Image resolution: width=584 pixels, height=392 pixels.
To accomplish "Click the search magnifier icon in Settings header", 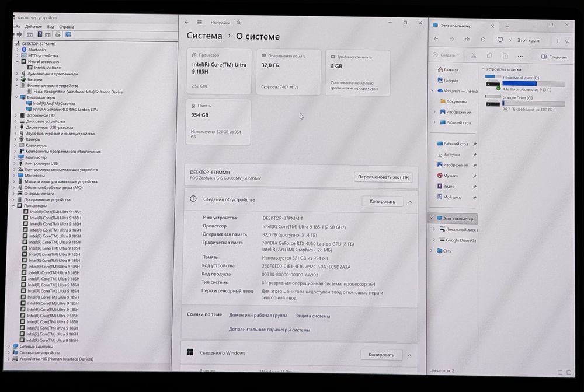I will coord(239,23).
